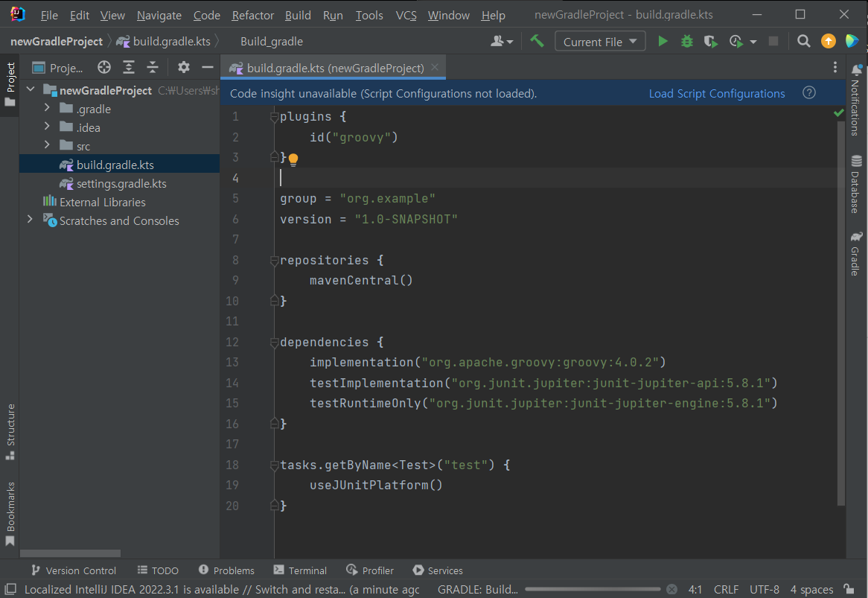
Task: Toggle read-only lock icon in status bar
Action: [x=848, y=589]
